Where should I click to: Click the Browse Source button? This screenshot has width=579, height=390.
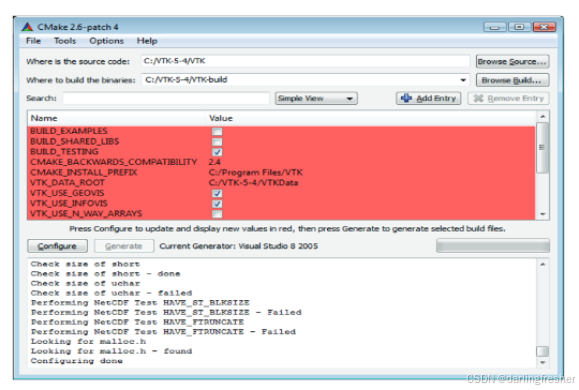(x=512, y=62)
